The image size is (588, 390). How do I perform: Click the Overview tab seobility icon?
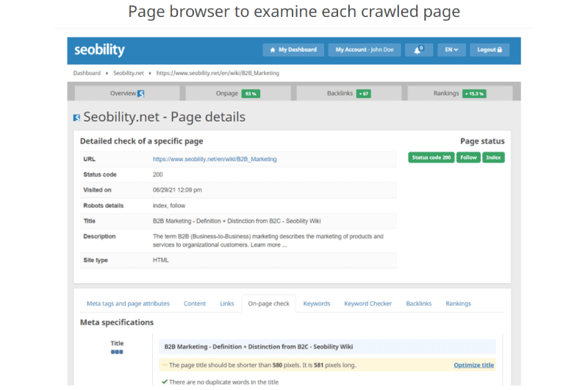[x=140, y=93]
